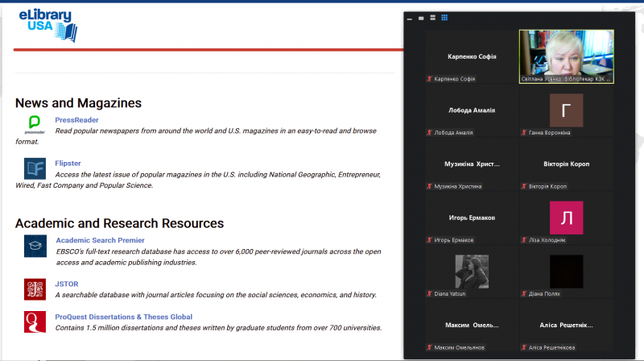This screenshot has height=361, width=644.
Task: Click muted mic icon for Карпенко Софія
Action: click(x=430, y=79)
